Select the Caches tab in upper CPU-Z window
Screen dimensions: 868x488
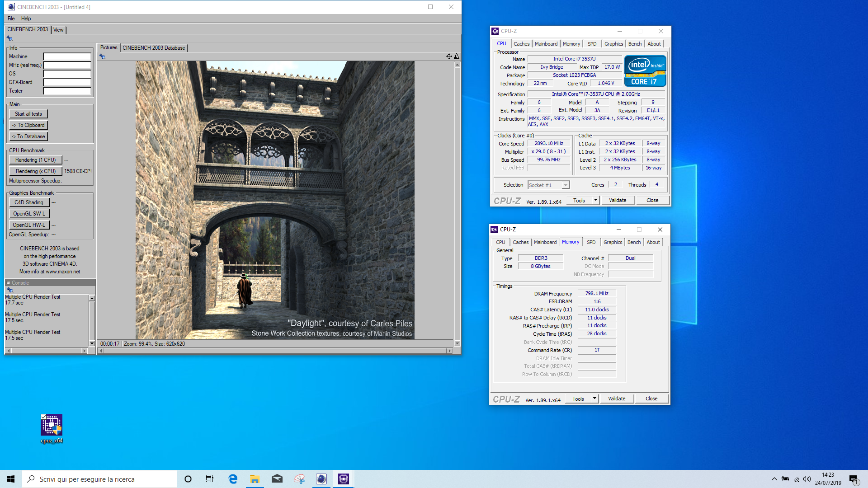point(521,44)
